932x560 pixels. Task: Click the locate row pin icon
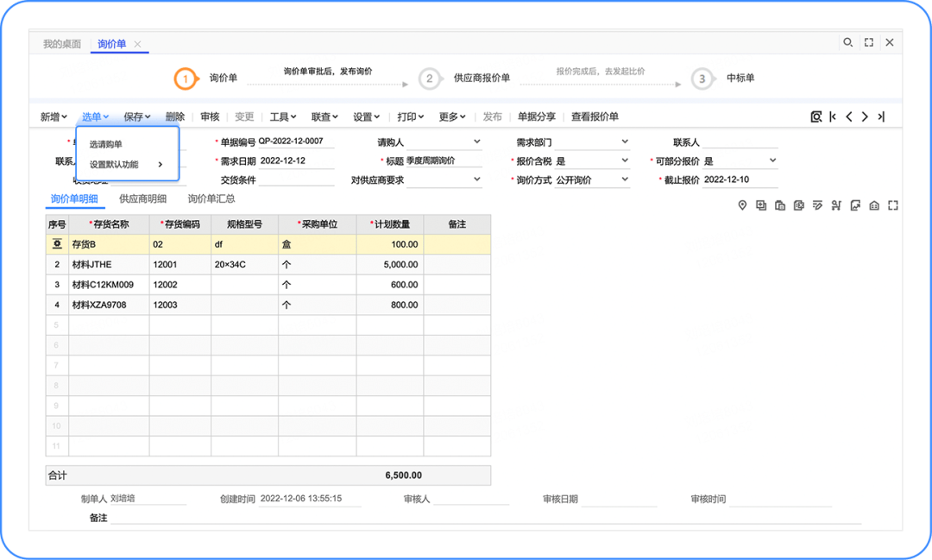point(741,205)
